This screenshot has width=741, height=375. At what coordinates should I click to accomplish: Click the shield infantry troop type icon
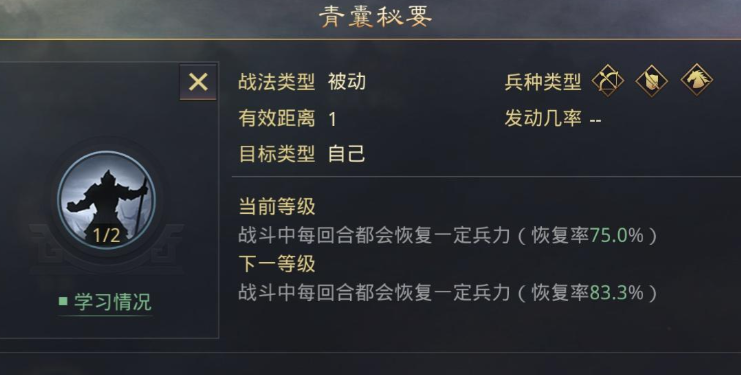tap(652, 81)
